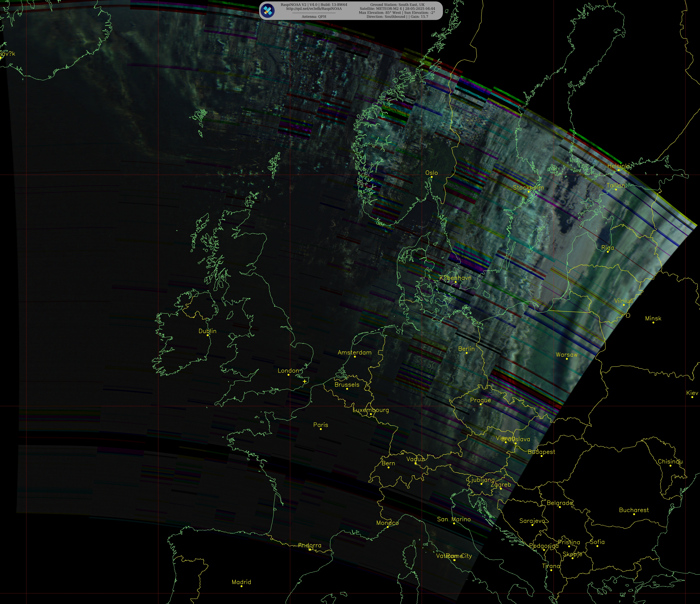This screenshot has width=700, height=604.
Task: Click the 'Direction: Southbound' line
Action: (397, 17)
